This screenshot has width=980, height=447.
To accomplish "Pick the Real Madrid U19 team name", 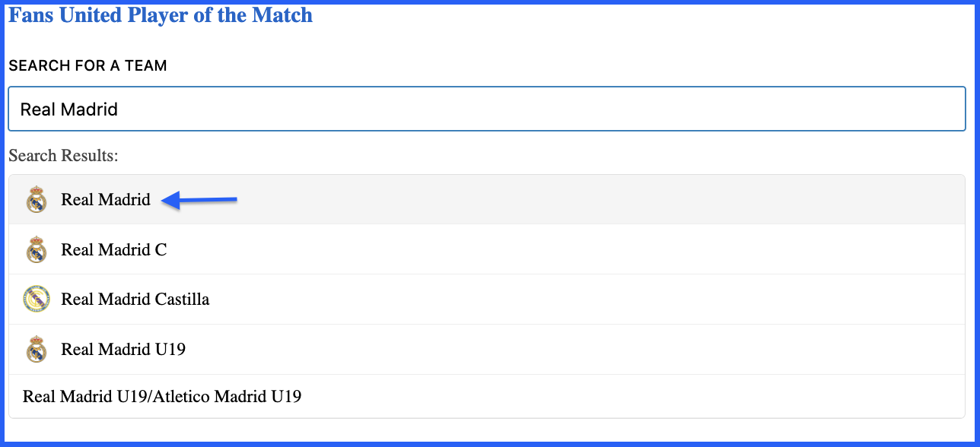I will tap(123, 350).
